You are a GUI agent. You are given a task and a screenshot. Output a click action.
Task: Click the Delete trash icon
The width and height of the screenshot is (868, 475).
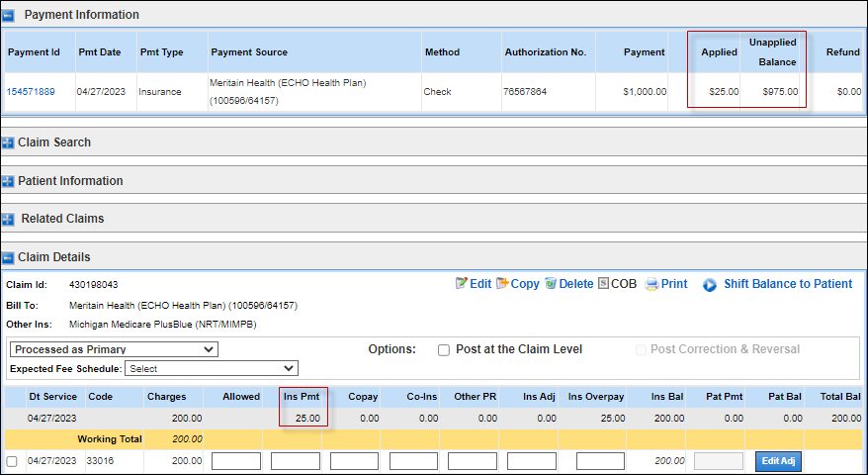pyautogui.click(x=551, y=284)
